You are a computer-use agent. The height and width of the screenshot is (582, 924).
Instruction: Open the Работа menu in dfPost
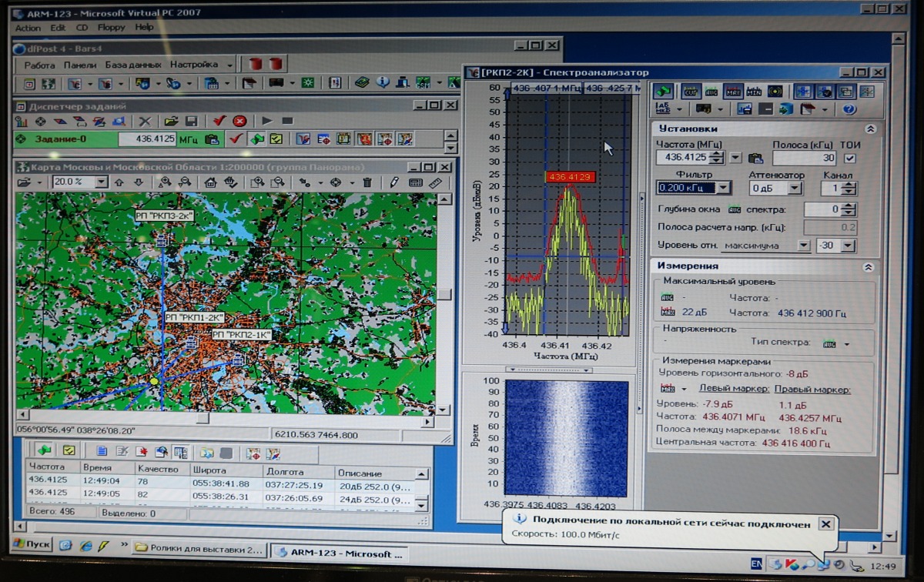click(x=40, y=65)
